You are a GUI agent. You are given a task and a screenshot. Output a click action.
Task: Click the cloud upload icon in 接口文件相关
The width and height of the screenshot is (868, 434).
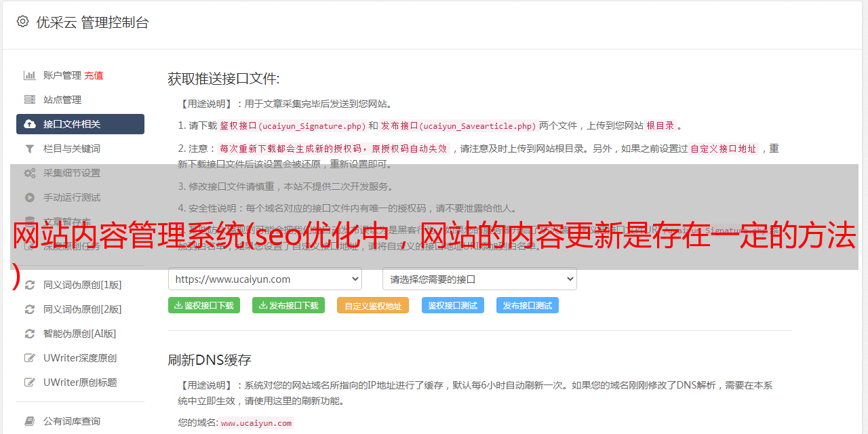click(30, 124)
